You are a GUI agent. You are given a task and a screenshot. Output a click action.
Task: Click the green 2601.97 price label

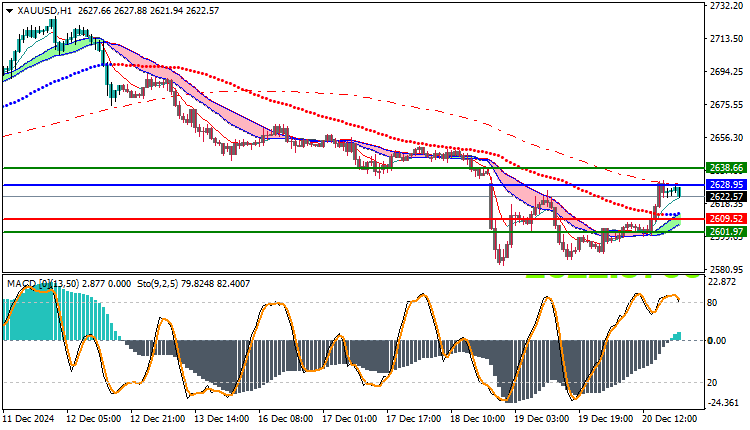(726, 232)
